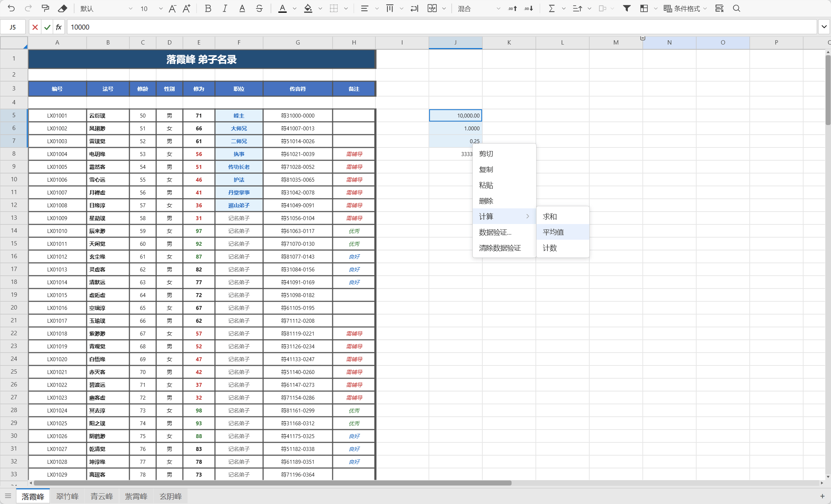Viewport: 831px width, 504px height.
Task: Open the sheet list hamburger menu
Action: (8, 496)
